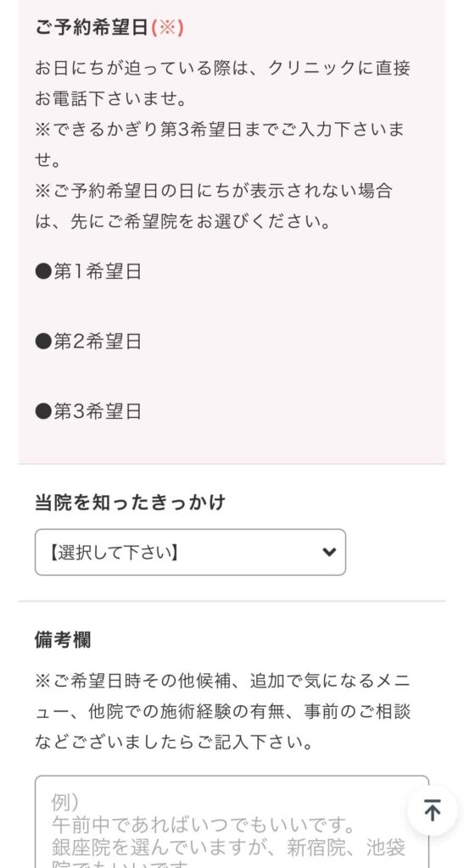Click the red required mark (※)

point(167,27)
